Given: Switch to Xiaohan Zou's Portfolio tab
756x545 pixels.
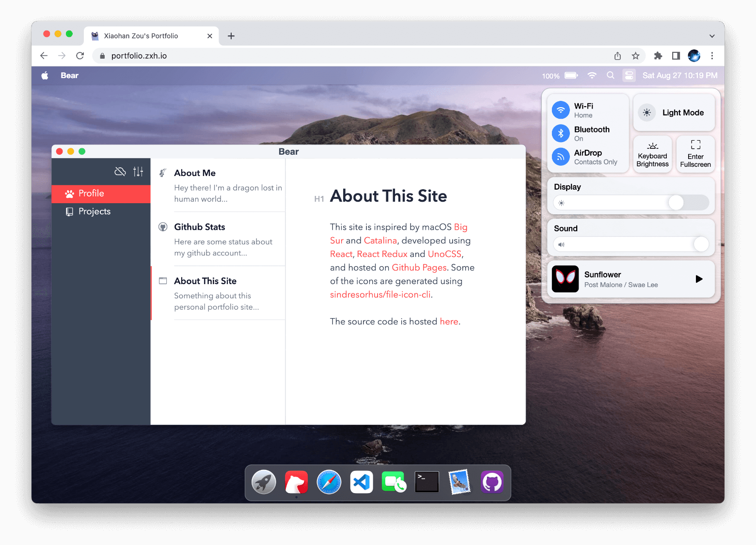Looking at the screenshot, I should pos(152,36).
